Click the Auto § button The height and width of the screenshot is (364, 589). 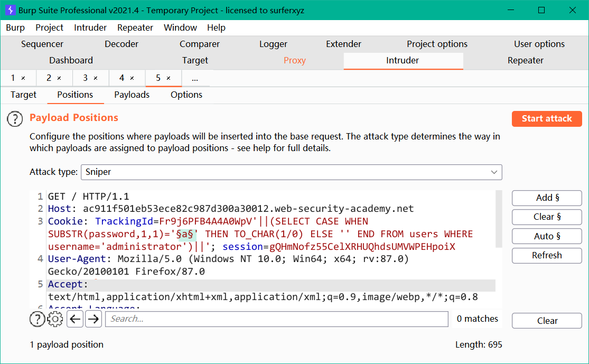[x=547, y=236]
